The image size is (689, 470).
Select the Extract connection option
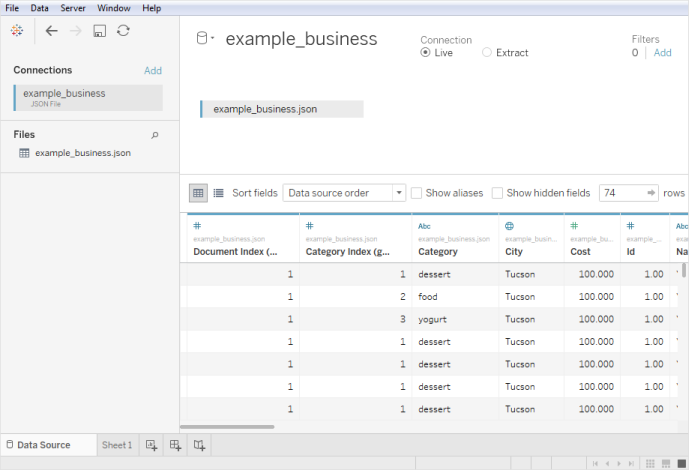point(486,53)
